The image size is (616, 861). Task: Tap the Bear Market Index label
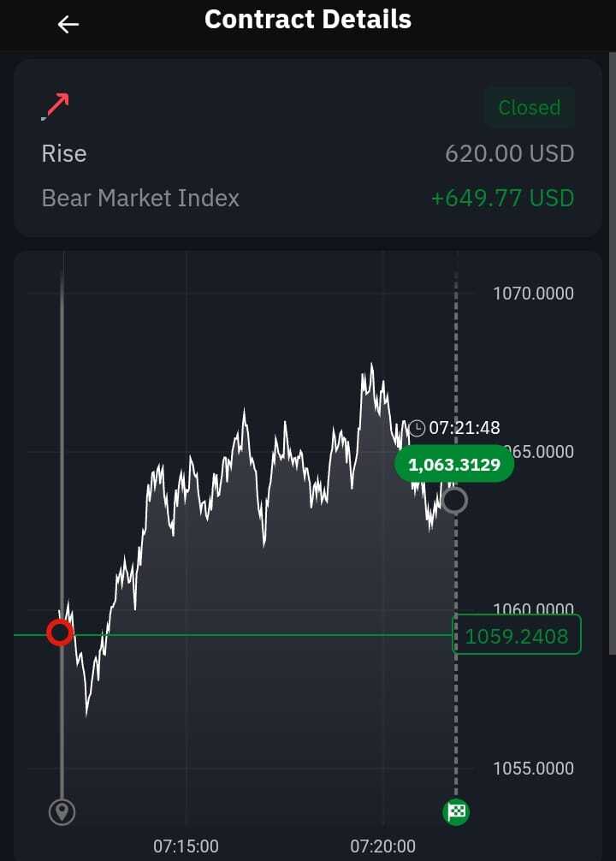coord(140,199)
